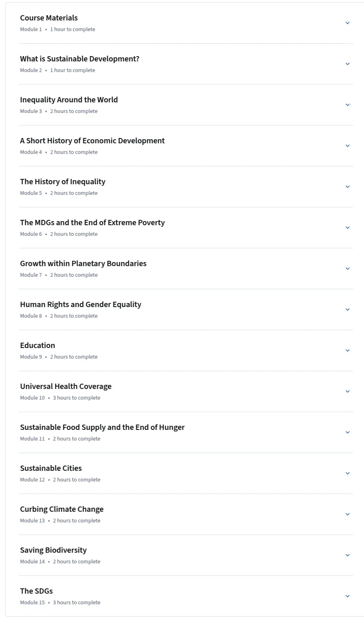
Task: Click Saving Biodiversity module heading
Action: point(53,550)
